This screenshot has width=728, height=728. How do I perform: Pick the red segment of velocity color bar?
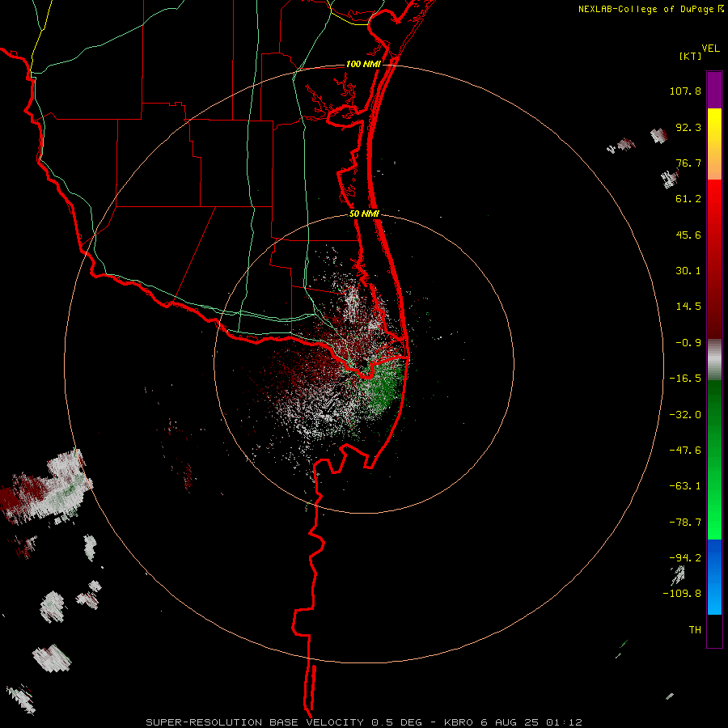point(714,259)
